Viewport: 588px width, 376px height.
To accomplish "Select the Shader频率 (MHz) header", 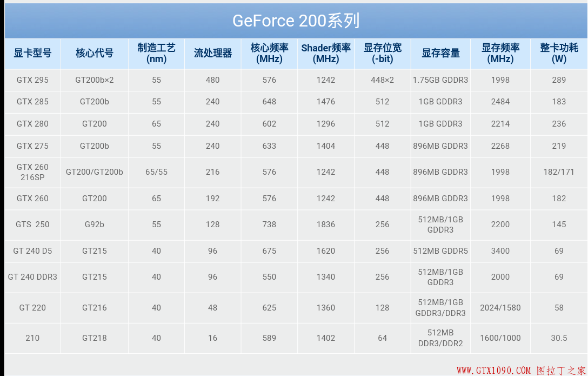I will point(326,53).
